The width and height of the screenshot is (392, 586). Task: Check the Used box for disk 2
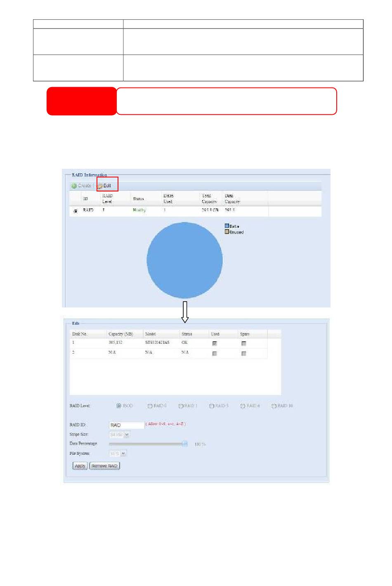point(215,354)
